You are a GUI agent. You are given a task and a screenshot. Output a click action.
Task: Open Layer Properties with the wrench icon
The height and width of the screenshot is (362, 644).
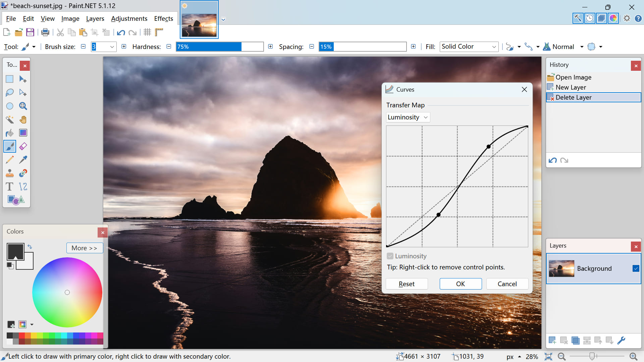point(622,340)
